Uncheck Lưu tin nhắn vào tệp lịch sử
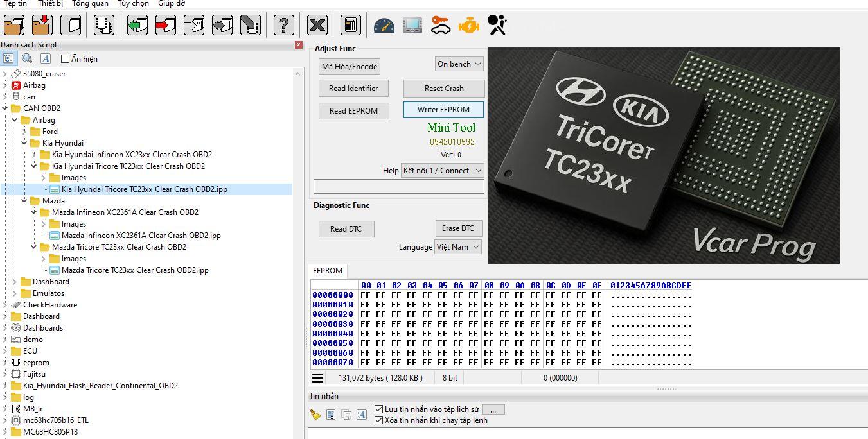This screenshot has height=439, width=868. point(379,409)
